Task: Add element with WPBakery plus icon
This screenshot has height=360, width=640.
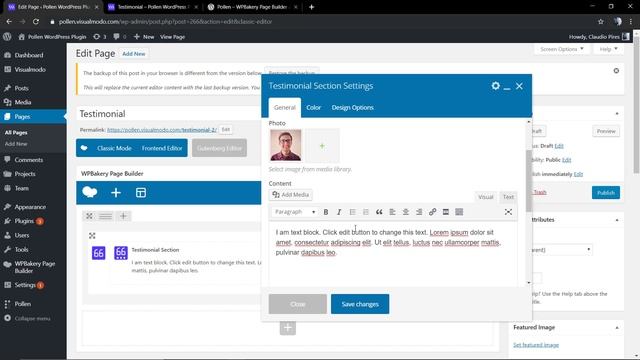Action: click(116, 193)
